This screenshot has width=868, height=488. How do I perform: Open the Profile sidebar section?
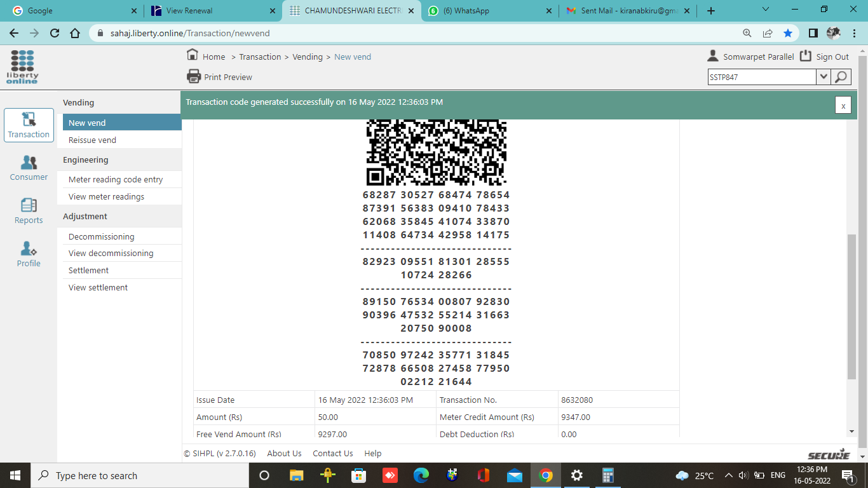[x=29, y=255]
